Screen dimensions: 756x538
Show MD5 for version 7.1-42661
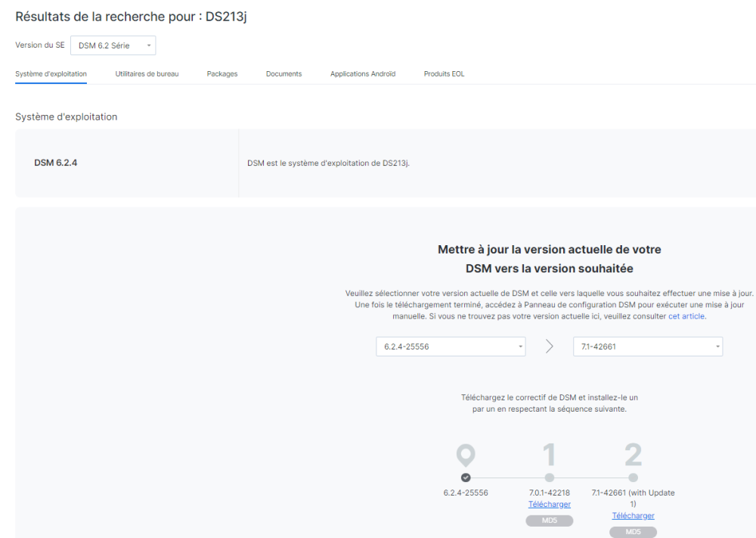pyautogui.click(x=633, y=532)
